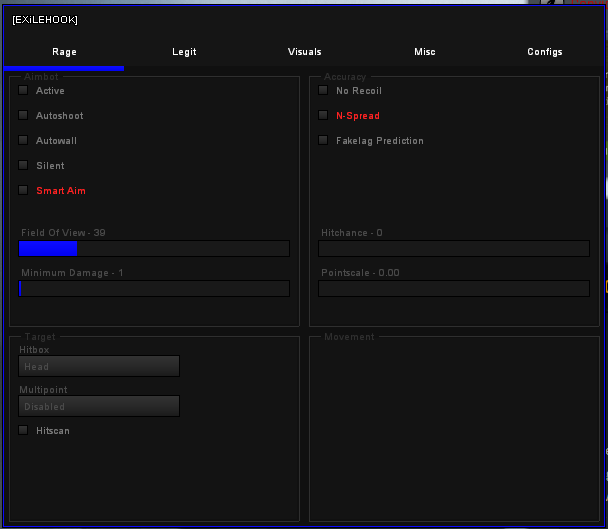Adjust the Minimum Damage slider

[154, 289]
